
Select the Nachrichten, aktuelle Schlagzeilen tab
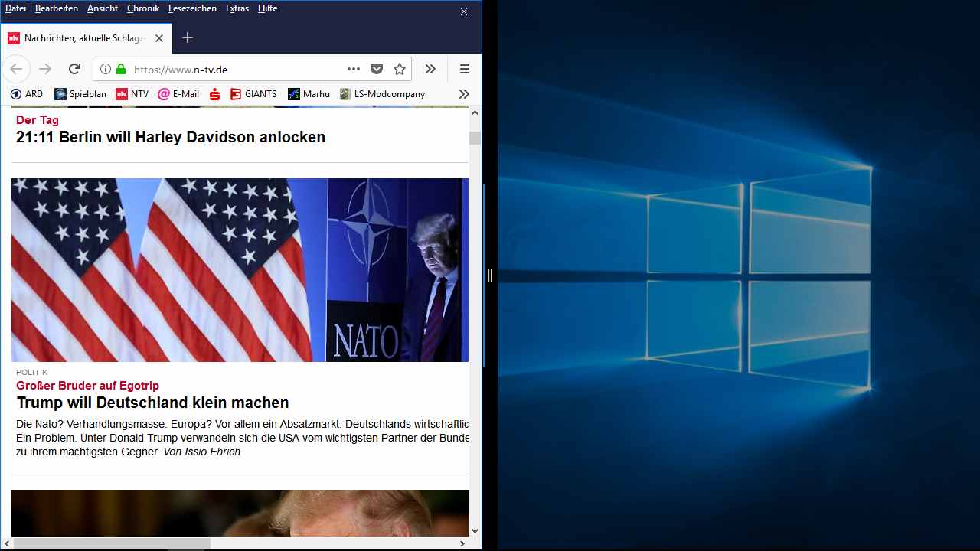click(86, 38)
